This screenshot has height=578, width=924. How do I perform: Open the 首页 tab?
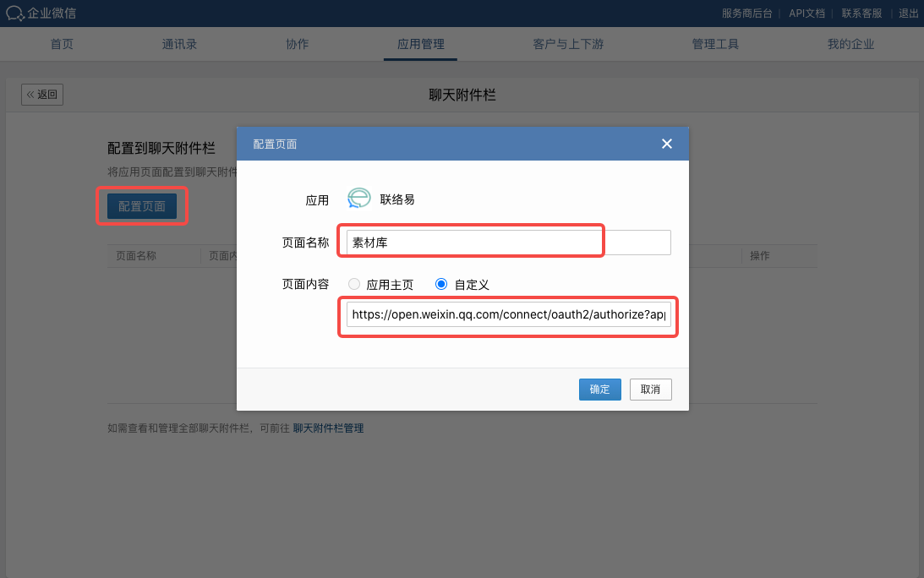[x=62, y=44]
